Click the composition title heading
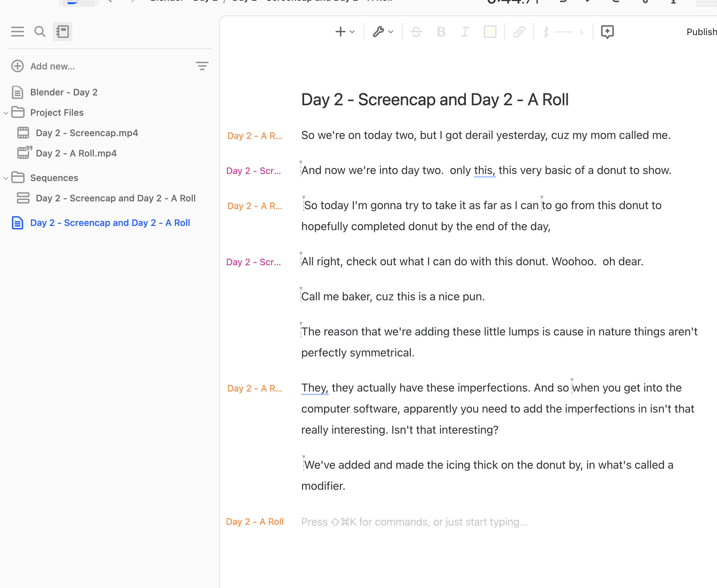This screenshot has width=717, height=588. (x=435, y=100)
